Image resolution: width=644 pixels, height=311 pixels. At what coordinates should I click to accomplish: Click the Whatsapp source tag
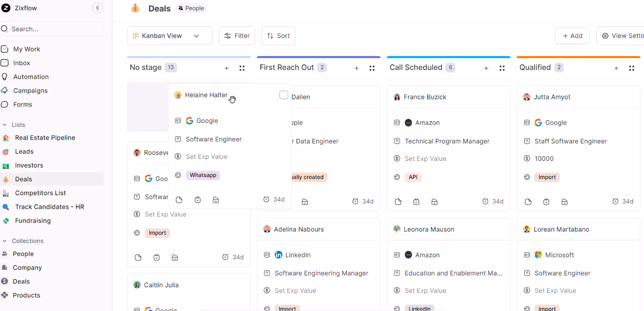[203, 175]
